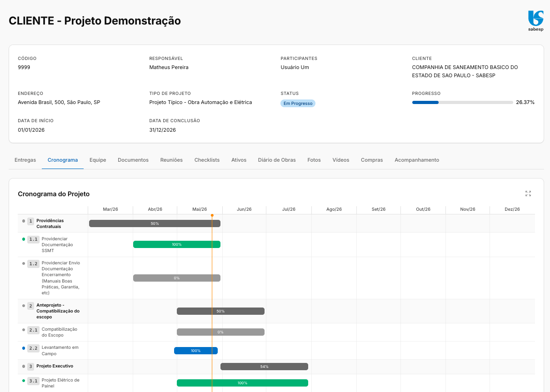Click the project progress bar at 26.37%
Viewport: 550px width, 392px height.
coord(463,103)
